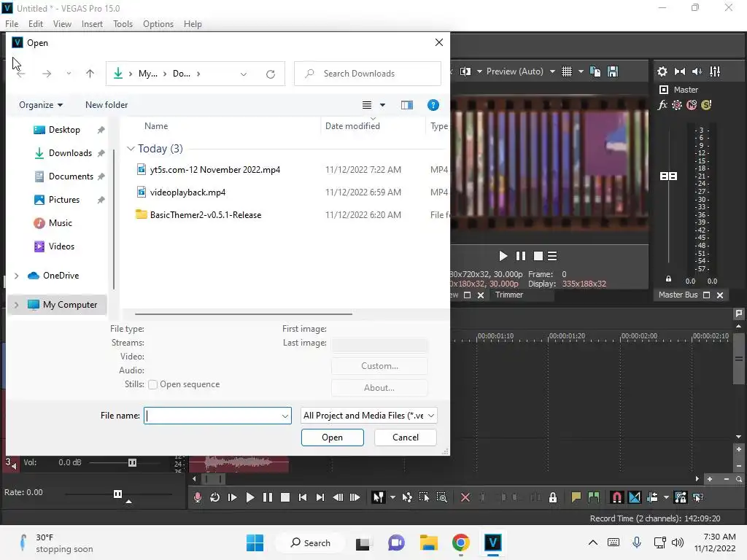Image resolution: width=747 pixels, height=560 pixels.
Task: Save snapshot to file icon
Action: click(613, 71)
